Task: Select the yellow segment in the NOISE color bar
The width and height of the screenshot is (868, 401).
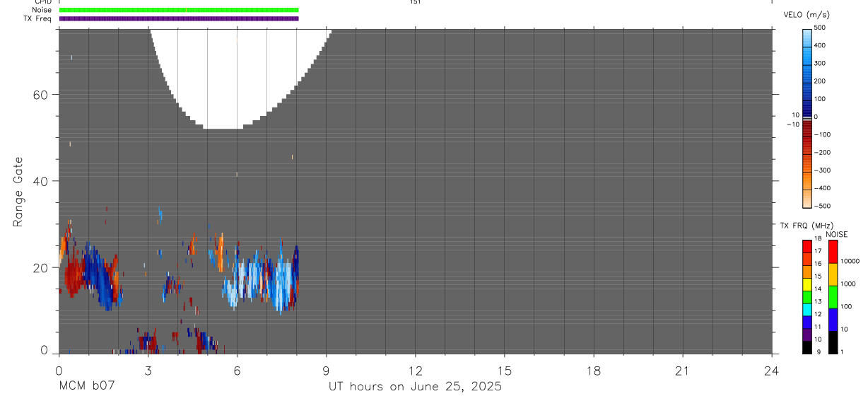Action: [833, 274]
